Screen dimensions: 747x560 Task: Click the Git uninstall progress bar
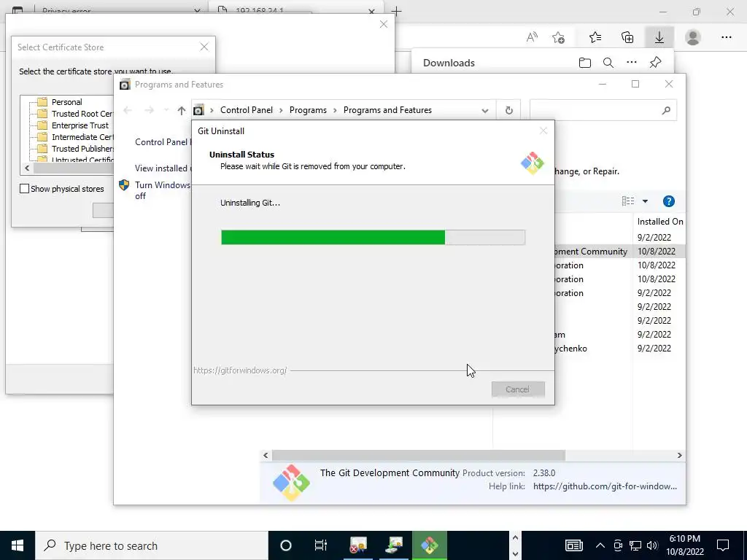pos(373,237)
